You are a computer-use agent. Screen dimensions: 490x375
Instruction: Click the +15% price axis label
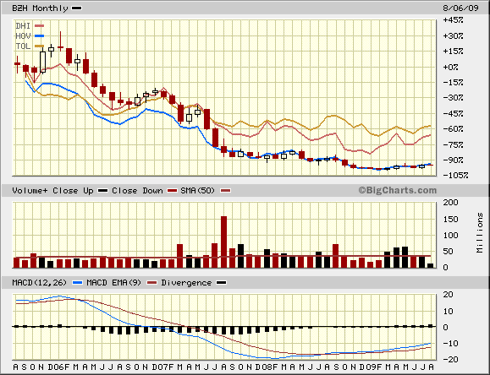click(x=453, y=51)
